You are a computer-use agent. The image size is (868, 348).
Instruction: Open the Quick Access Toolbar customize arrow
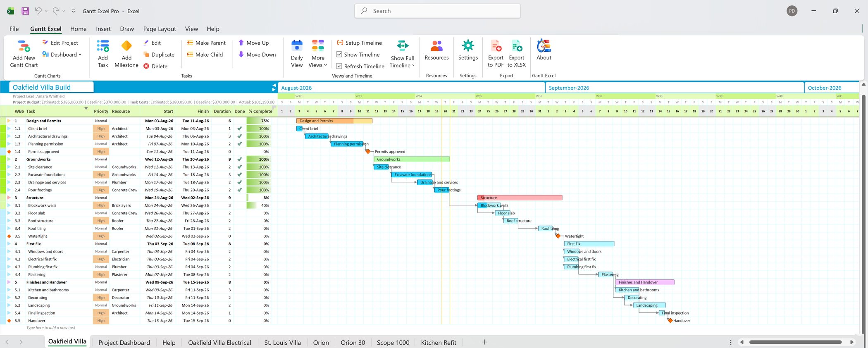pyautogui.click(x=74, y=11)
